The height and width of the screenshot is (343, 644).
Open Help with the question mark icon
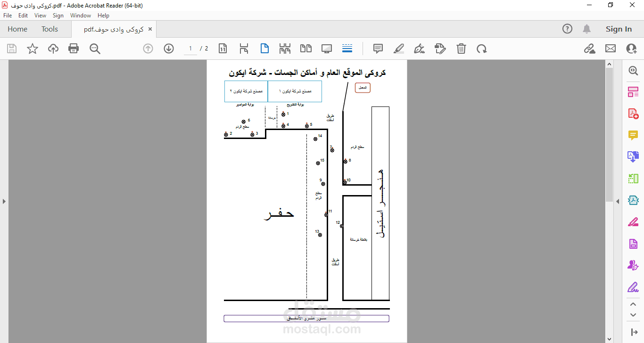coord(567,29)
